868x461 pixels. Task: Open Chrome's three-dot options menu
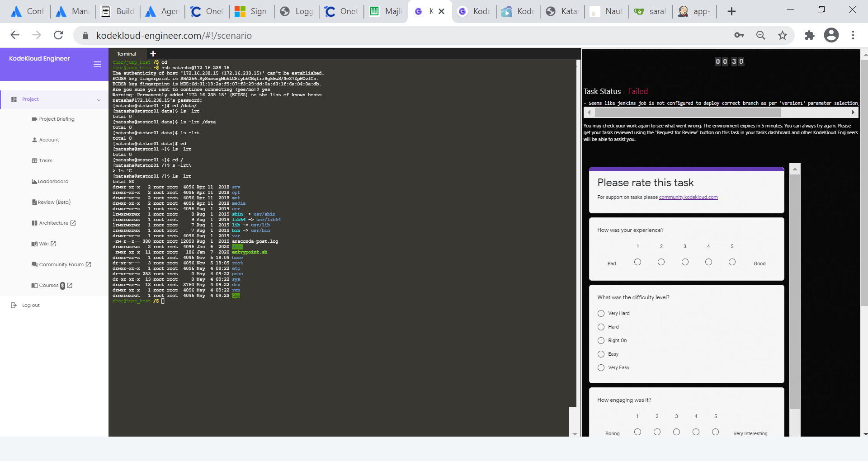853,35
